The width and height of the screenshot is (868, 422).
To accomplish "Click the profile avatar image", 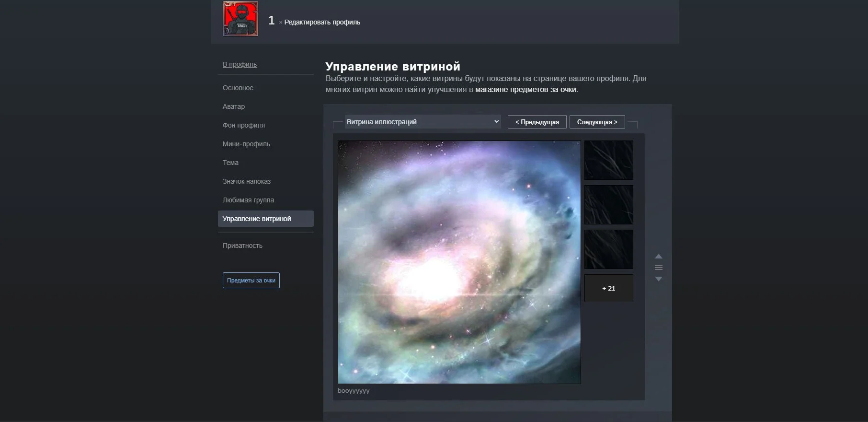I will tap(240, 19).
